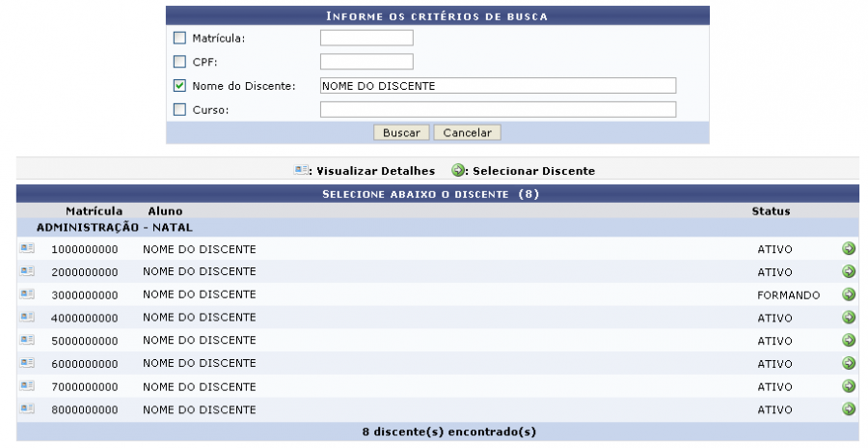Open details card for matrícula 6000000000
This screenshot has width=868, height=448.
pos(27,363)
